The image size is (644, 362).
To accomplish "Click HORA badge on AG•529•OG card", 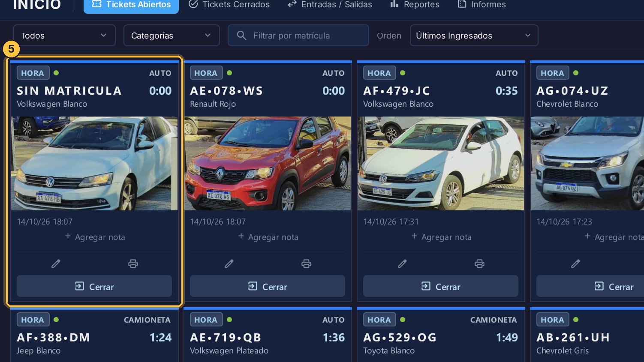I will coord(379,320).
